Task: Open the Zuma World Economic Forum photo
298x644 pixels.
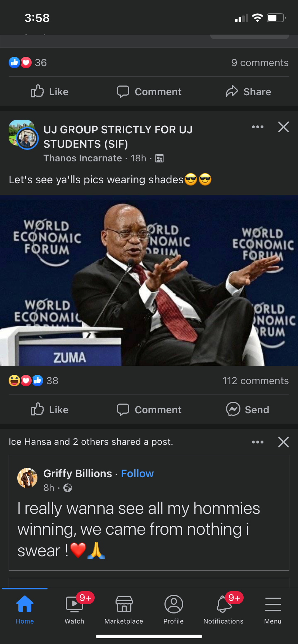Action: click(149, 280)
